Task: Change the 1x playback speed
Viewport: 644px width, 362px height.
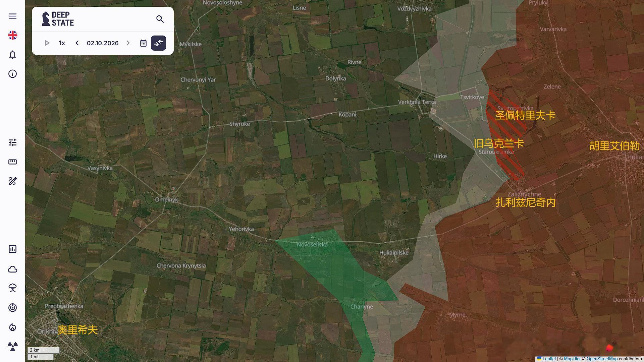Action: pos(62,43)
